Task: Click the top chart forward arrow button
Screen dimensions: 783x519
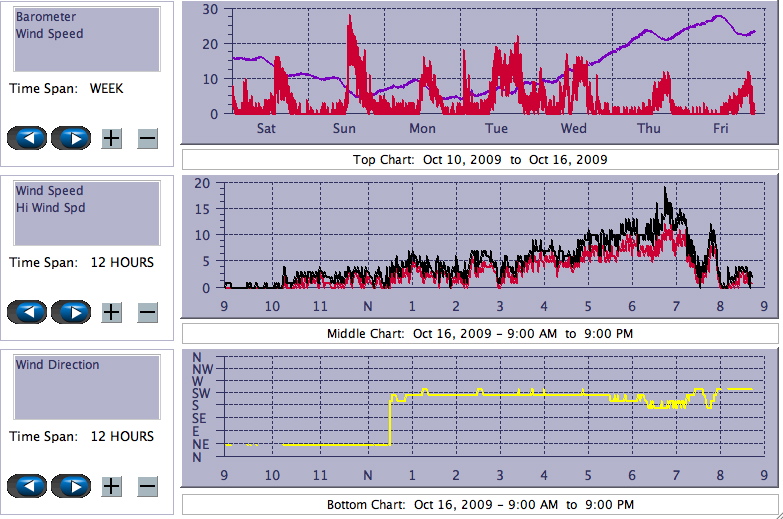Action: [x=71, y=138]
